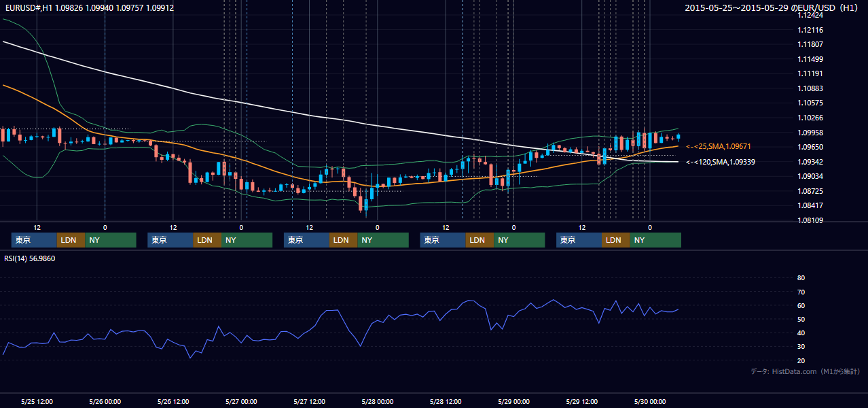Click the leftmost LDN session block
Viewport: 868px width, 408px height.
click(70, 240)
